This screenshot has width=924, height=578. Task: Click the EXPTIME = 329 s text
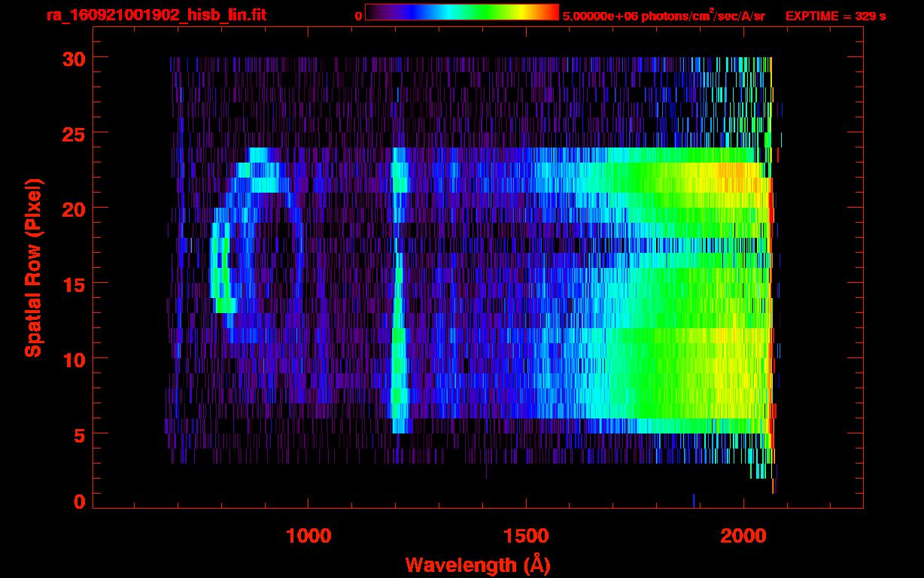[835, 17]
